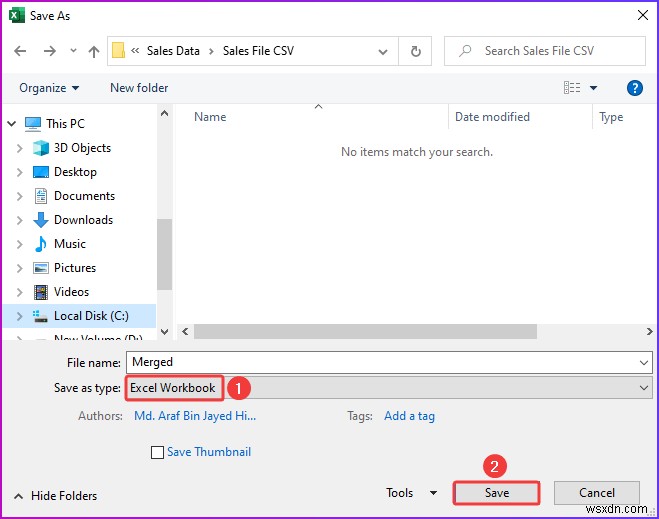Open recent locations dropdown arrow

(x=73, y=51)
